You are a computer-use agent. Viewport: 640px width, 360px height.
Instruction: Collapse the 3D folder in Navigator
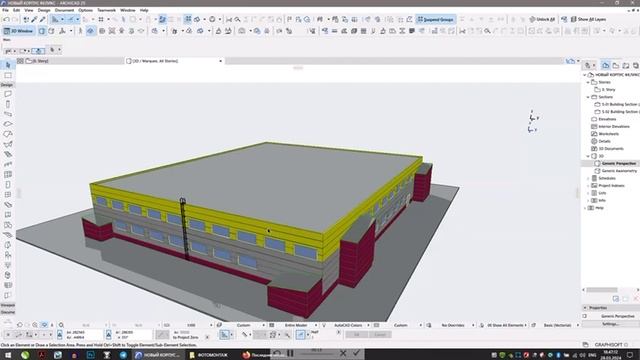588,156
